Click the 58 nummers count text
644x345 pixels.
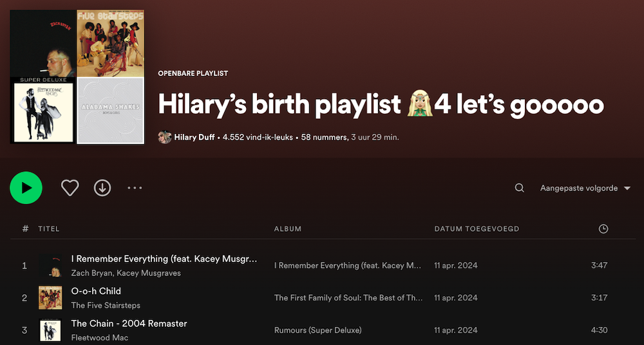(x=324, y=137)
